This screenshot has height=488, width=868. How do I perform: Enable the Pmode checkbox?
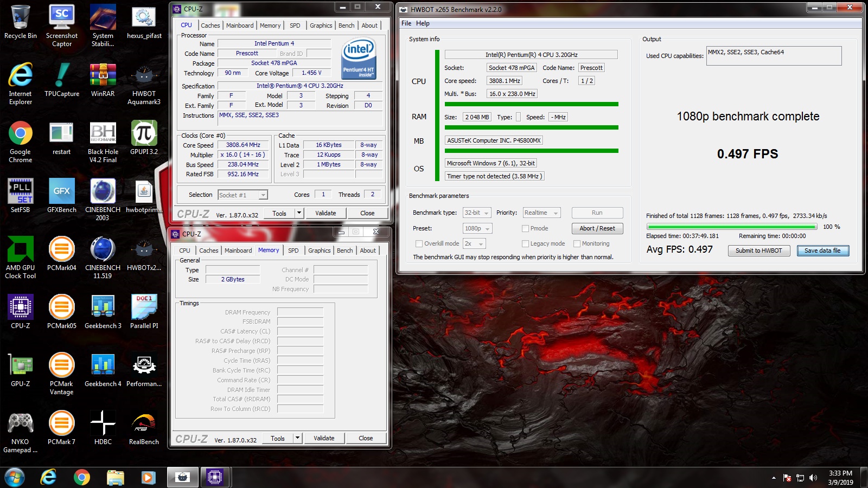click(525, 229)
